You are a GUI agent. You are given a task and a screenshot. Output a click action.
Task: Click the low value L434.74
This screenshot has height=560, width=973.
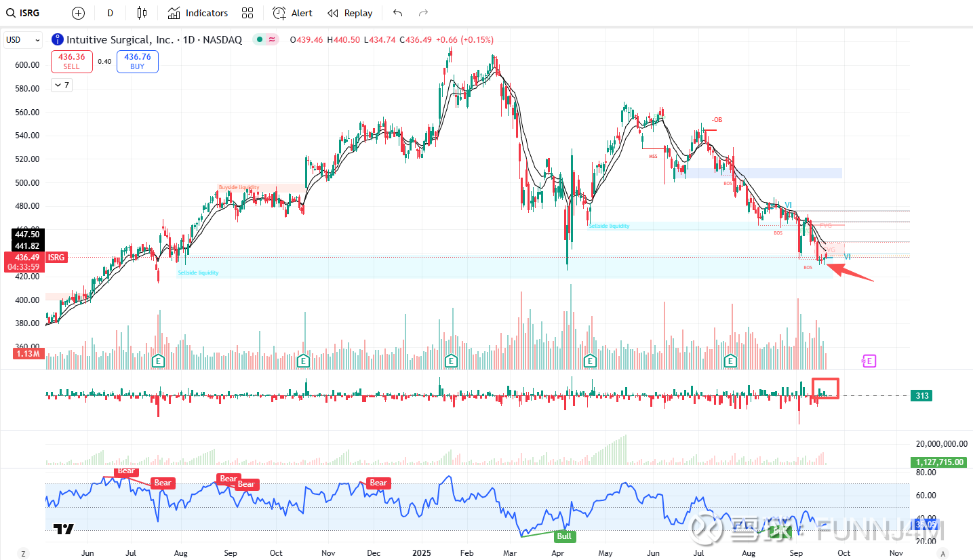pos(381,40)
